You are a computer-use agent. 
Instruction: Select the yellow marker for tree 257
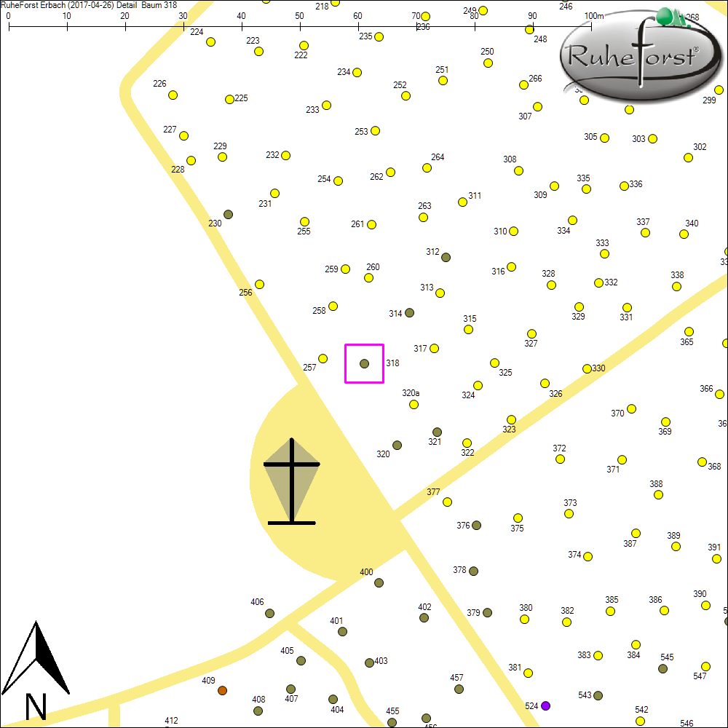(323, 358)
